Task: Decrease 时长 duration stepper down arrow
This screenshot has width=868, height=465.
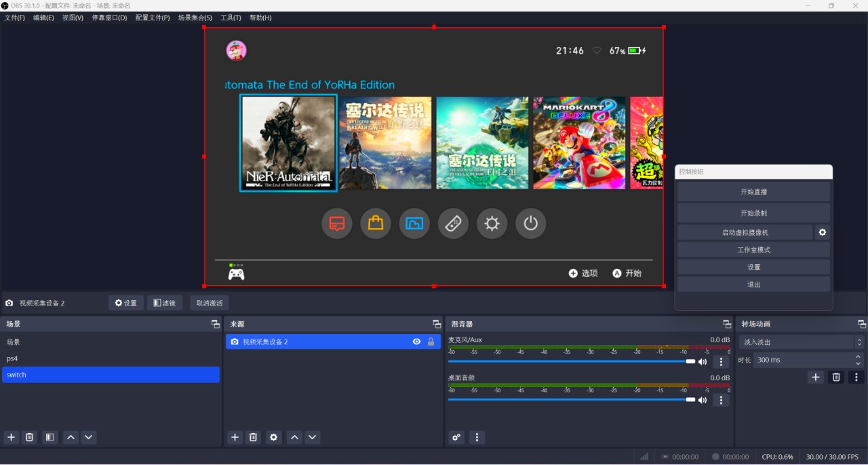Action: coord(859,363)
